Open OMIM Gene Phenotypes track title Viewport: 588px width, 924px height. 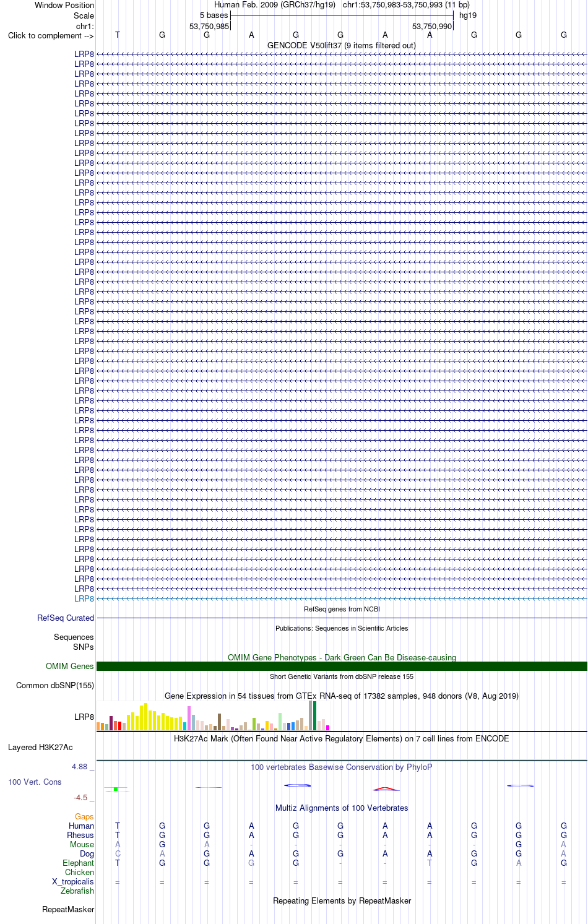pos(342,657)
